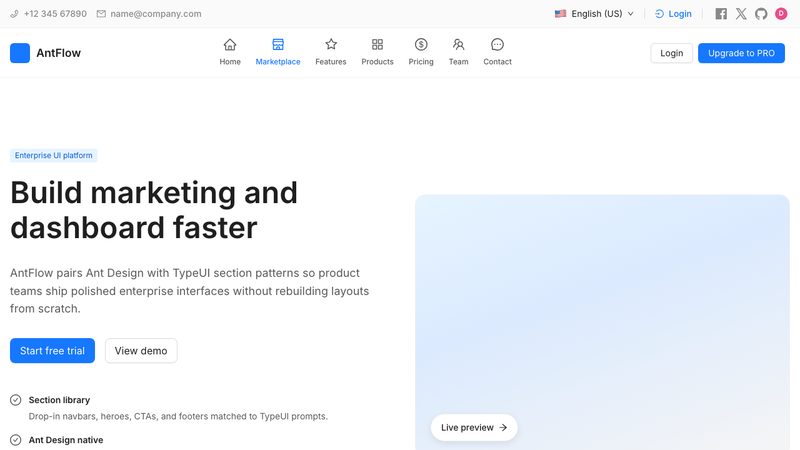800x450 pixels.
Task: Click the Pricing dollar icon
Action: [x=421, y=45]
